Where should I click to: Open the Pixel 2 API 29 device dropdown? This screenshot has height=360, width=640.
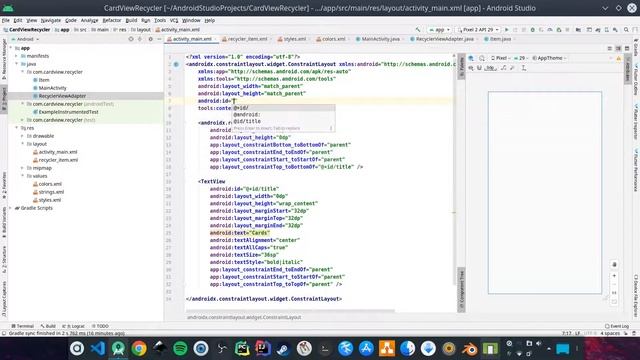coord(478,30)
